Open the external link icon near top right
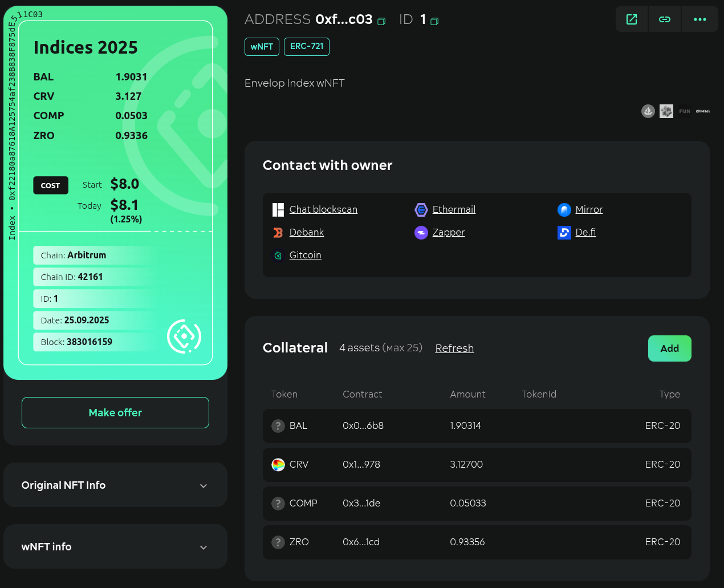 [632, 19]
